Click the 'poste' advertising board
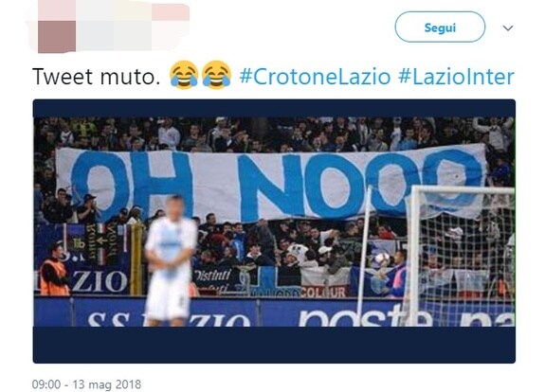 pos(365,315)
